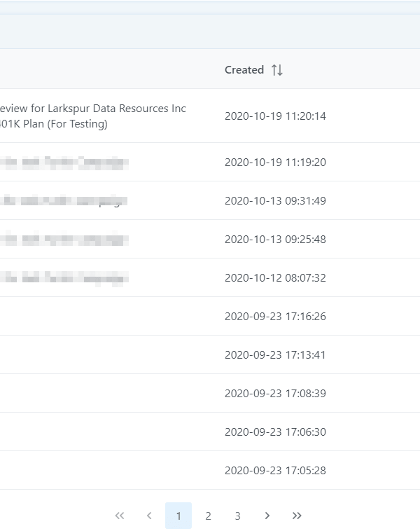Viewport: 420px width, 531px height.
Task: Select row created 2020-10-19 11:19:20
Action: point(275,163)
